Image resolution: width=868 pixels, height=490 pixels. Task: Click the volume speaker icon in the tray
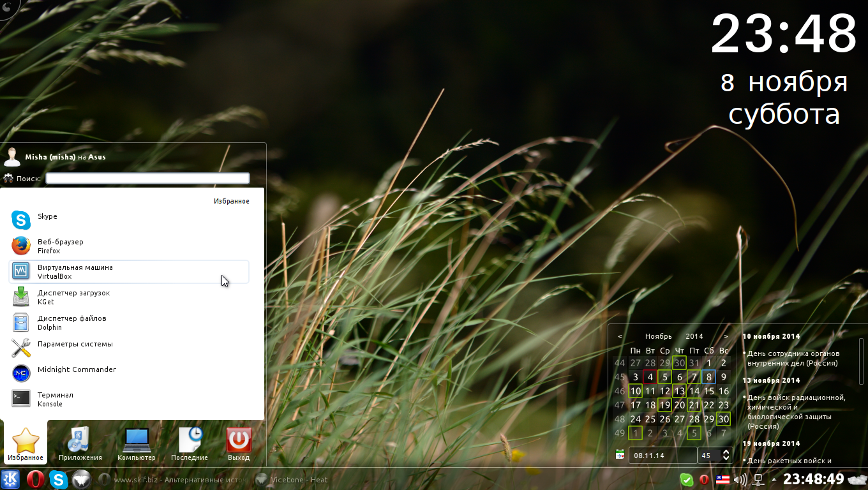click(740, 480)
